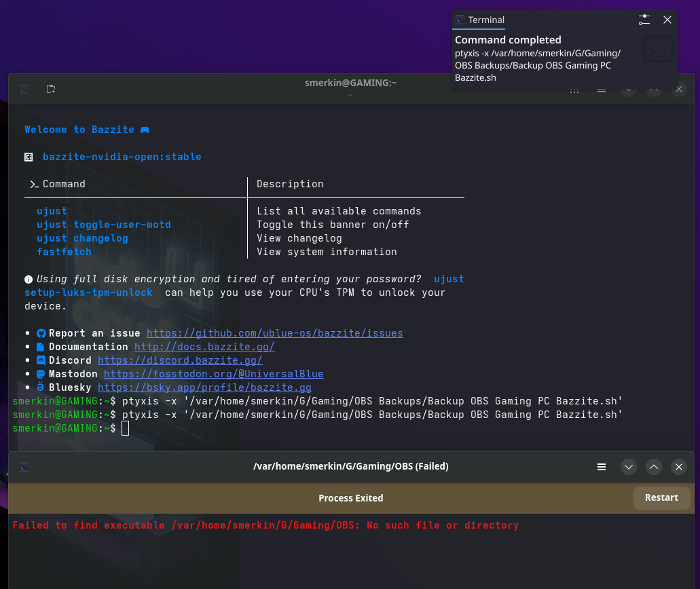Focus the terminal prompt cursor
700x589 pixels.
(125, 428)
